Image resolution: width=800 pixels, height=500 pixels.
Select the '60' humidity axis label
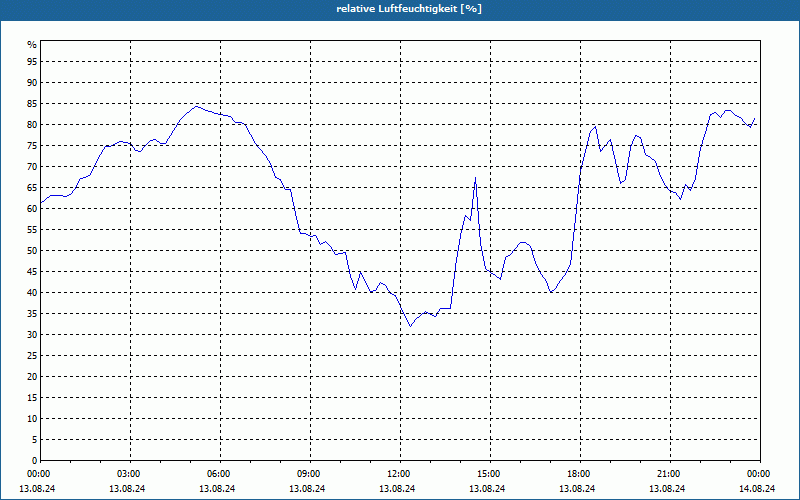[x=32, y=208]
